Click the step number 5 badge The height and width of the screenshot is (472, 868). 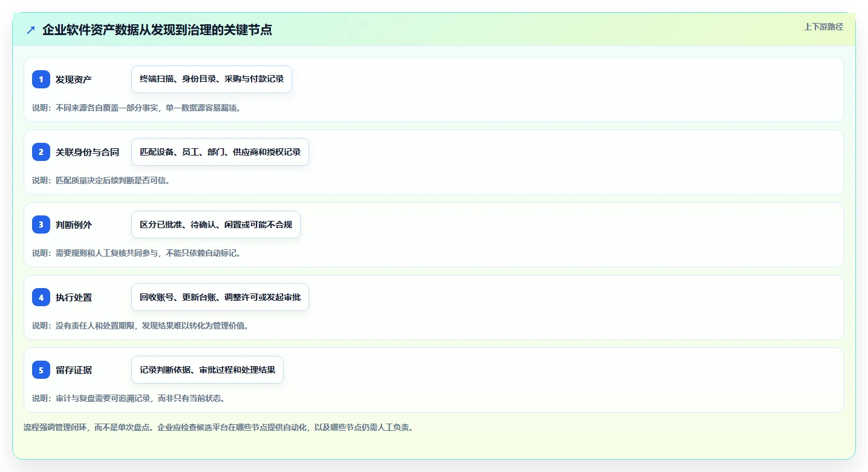click(41, 370)
